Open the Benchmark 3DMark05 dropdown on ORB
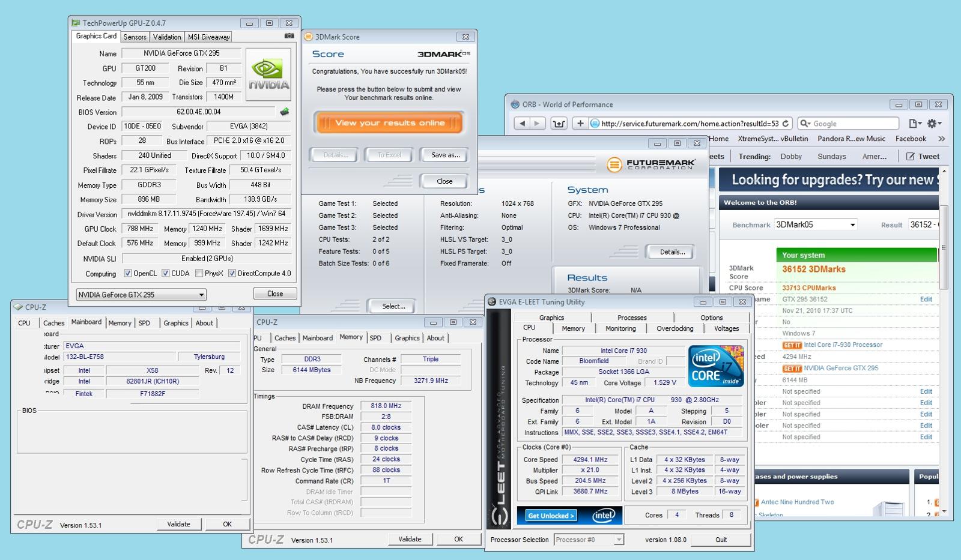The height and width of the screenshot is (560, 961). [816, 224]
